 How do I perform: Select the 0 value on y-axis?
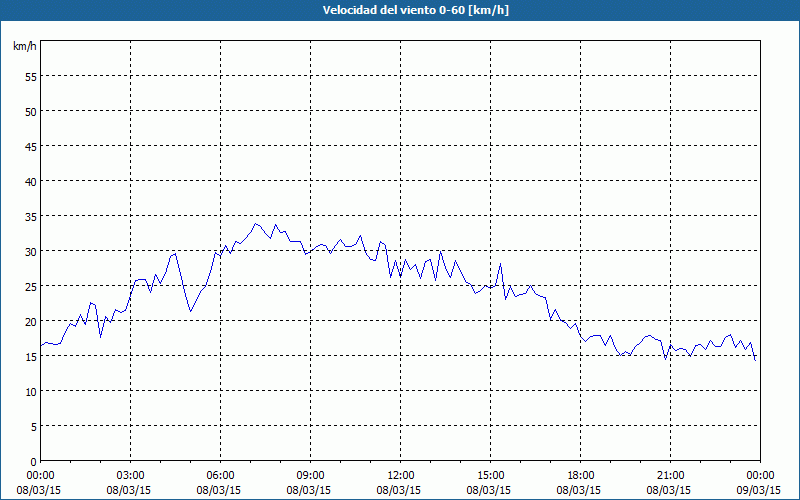click(34, 462)
